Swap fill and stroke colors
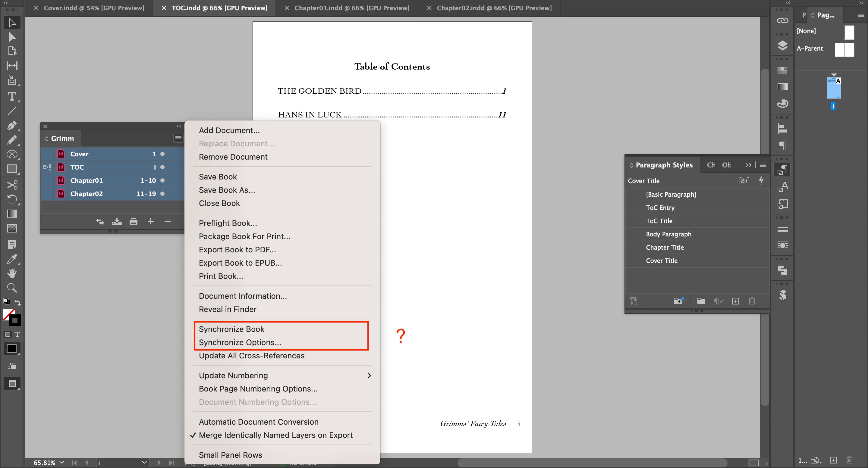Viewport: 868px width, 468px height. pos(17,303)
